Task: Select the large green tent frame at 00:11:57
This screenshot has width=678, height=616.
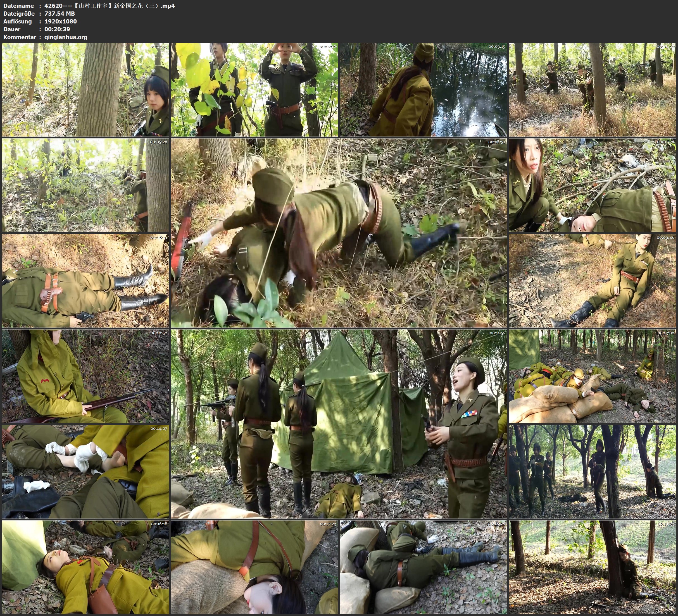Action: 339,424
